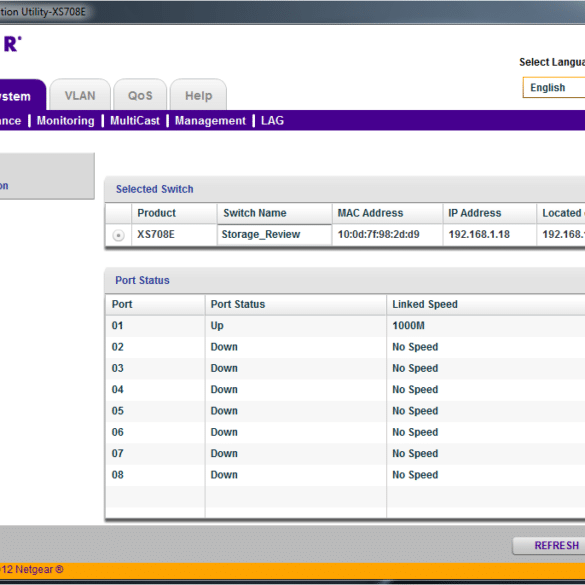
Task: Click the Port Status column header
Action: coord(295,304)
